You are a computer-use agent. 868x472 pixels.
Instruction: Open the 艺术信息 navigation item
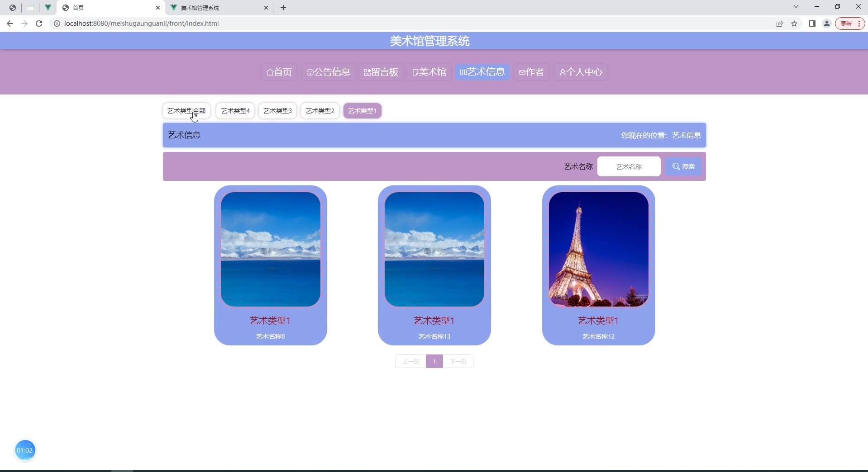coord(482,72)
